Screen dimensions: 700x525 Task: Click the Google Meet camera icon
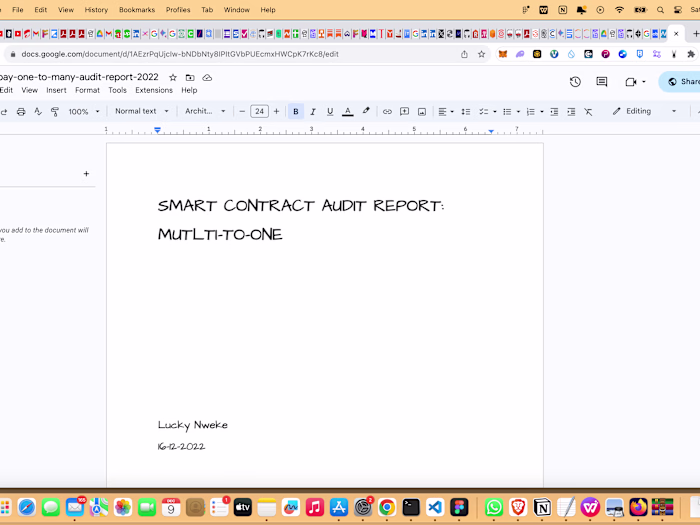coord(630,82)
